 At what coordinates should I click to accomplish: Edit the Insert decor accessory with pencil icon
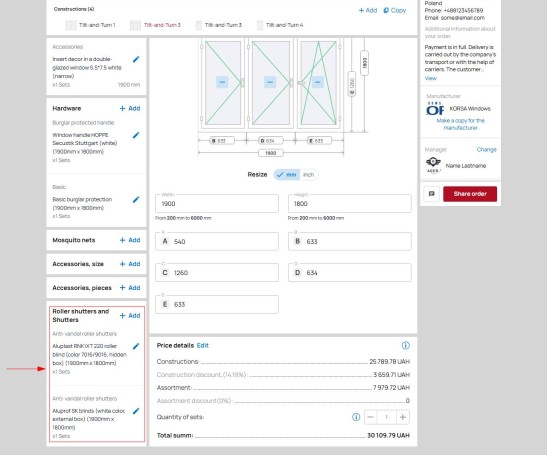[x=136, y=59]
